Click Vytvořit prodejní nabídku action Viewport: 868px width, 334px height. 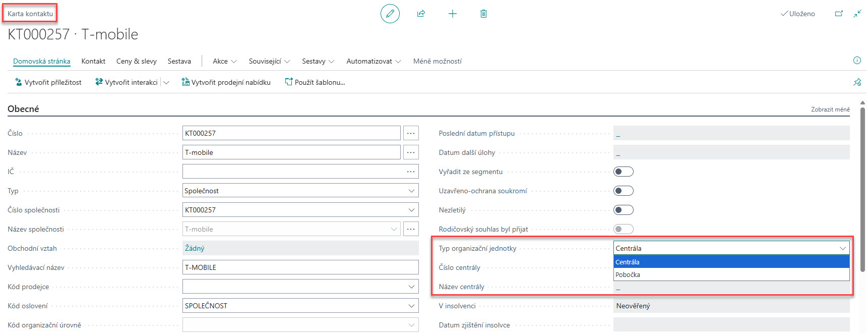coord(226,82)
